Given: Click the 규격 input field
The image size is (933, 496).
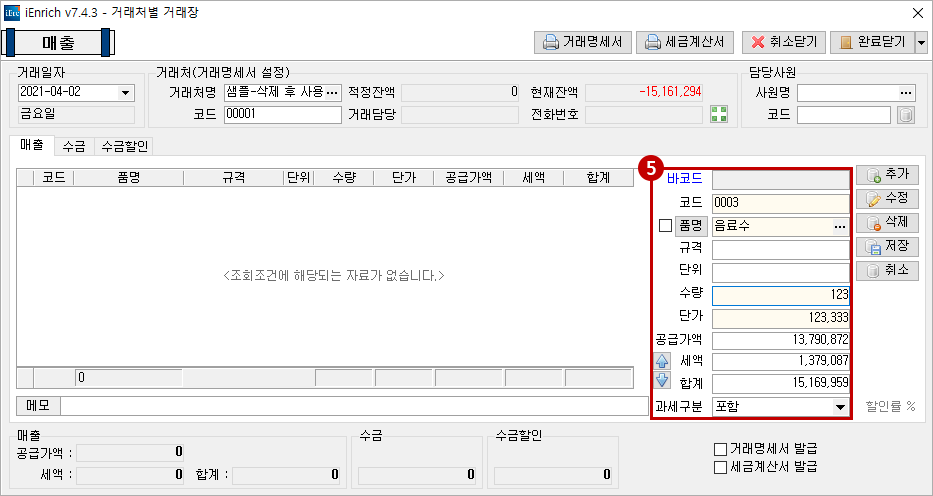Looking at the screenshot, I should 781,250.
